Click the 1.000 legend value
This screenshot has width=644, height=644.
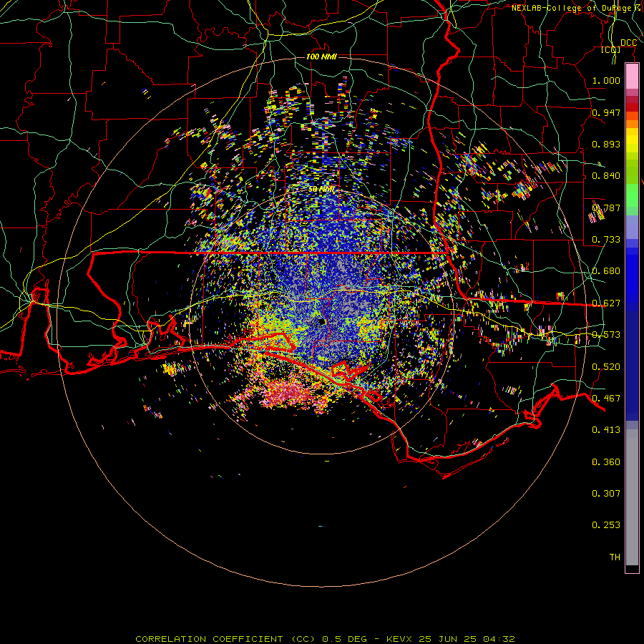tap(606, 80)
